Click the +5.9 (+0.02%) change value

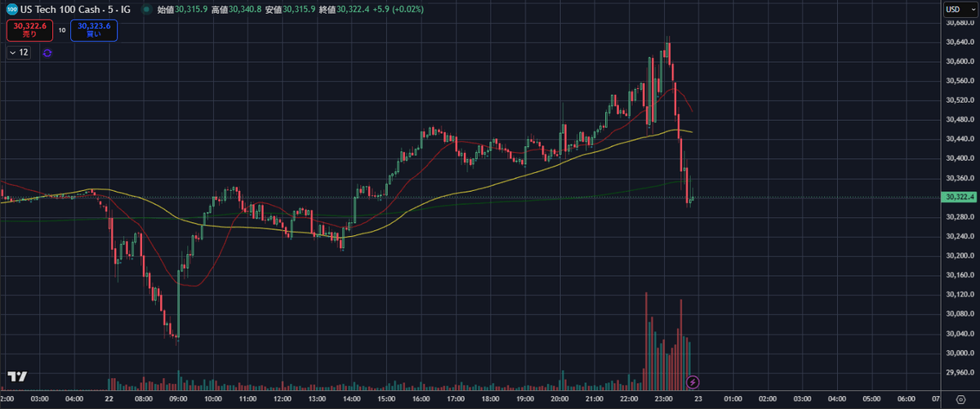(399, 9)
